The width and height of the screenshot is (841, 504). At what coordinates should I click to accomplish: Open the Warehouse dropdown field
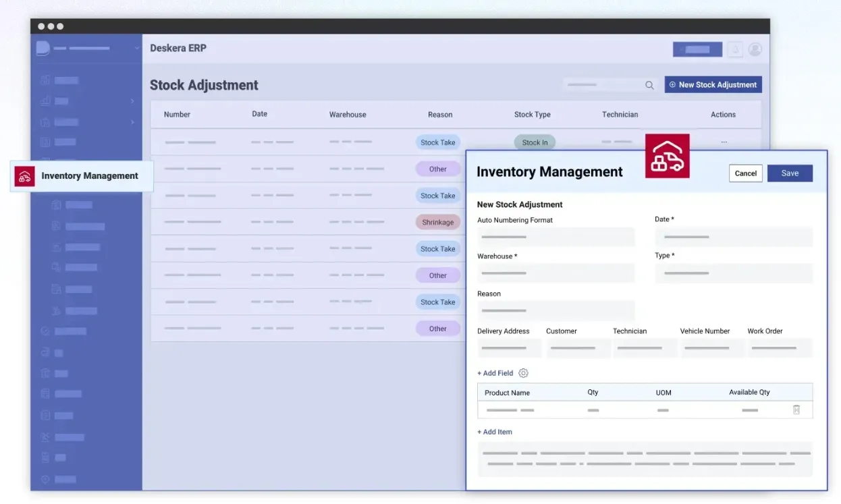tap(555, 273)
